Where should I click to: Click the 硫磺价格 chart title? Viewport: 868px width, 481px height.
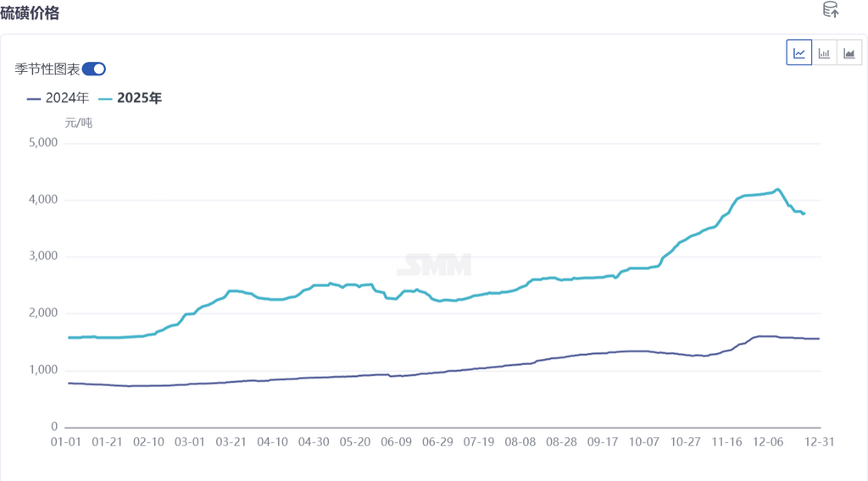pos(30,13)
